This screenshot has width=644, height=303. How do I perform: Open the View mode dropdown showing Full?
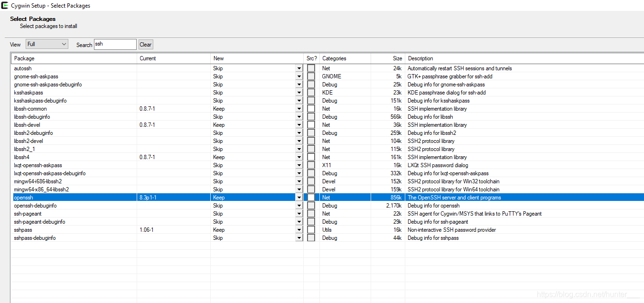47,44
